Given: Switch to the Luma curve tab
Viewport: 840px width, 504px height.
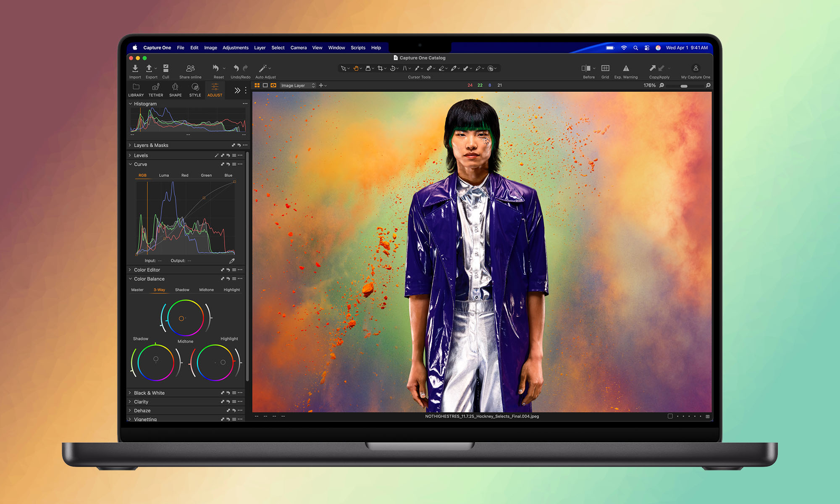Looking at the screenshot, I should [164, 176].
